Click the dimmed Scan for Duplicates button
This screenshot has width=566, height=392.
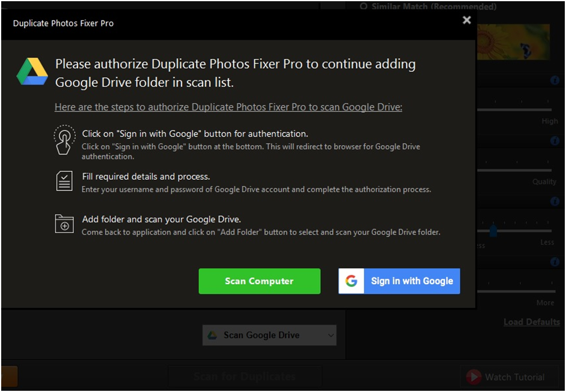tap(245, 377)
